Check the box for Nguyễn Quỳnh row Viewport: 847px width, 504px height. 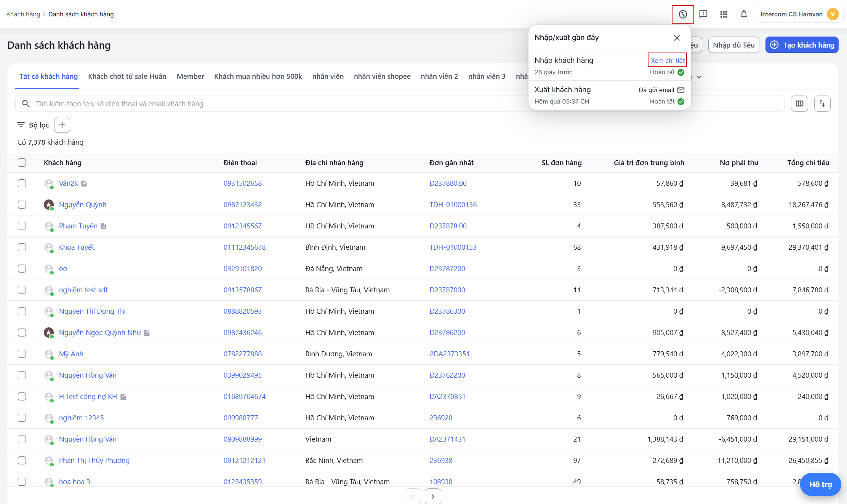[22, 205]
